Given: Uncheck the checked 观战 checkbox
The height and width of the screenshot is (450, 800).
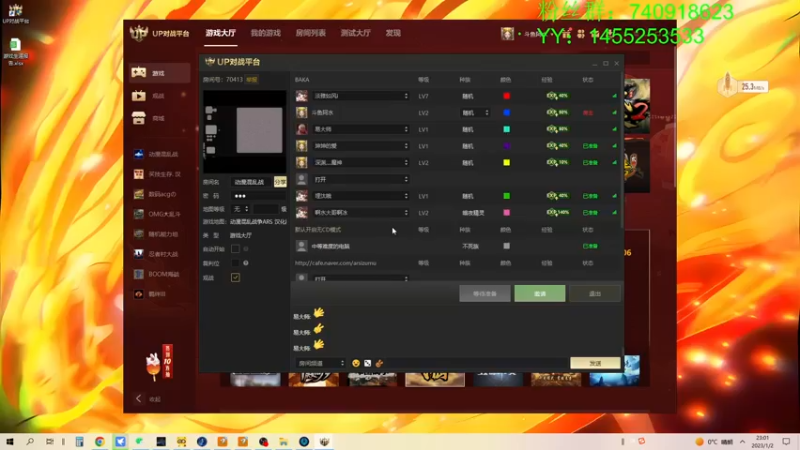Looking at the screenshot, I should tap(235, 278).
